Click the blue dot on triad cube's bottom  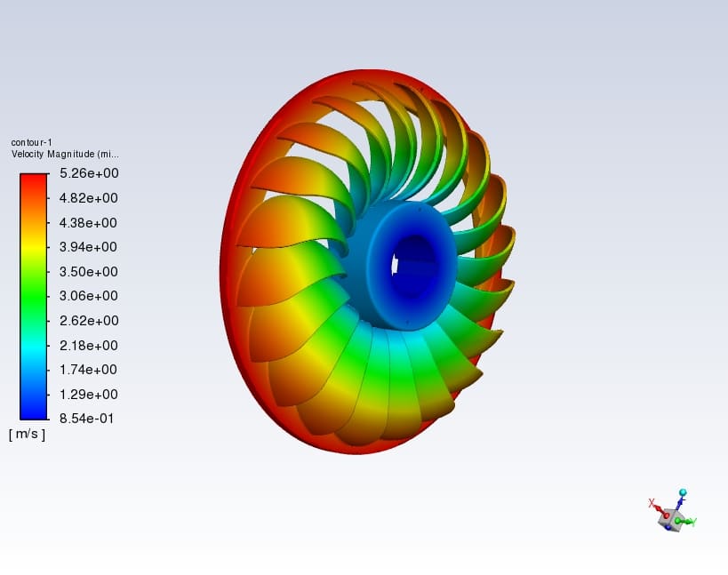(668, 527)
